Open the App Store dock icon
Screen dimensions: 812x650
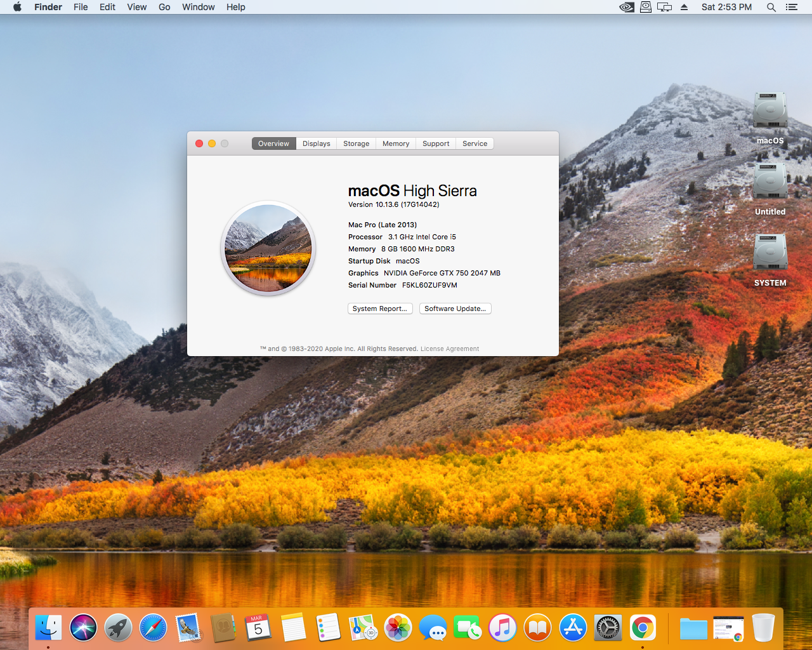coord(573,628)
